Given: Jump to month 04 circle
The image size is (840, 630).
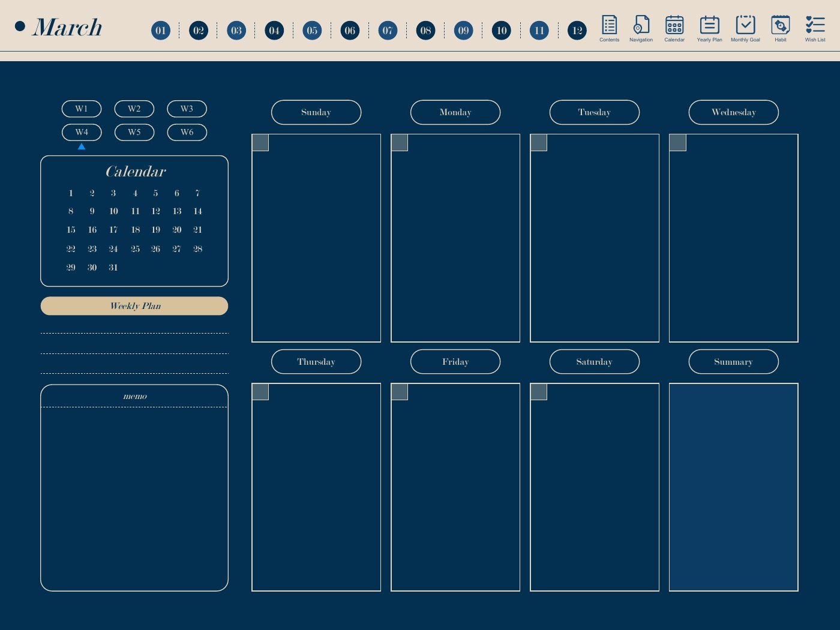Looking at the screenshot, I should [x=274, y=31].
